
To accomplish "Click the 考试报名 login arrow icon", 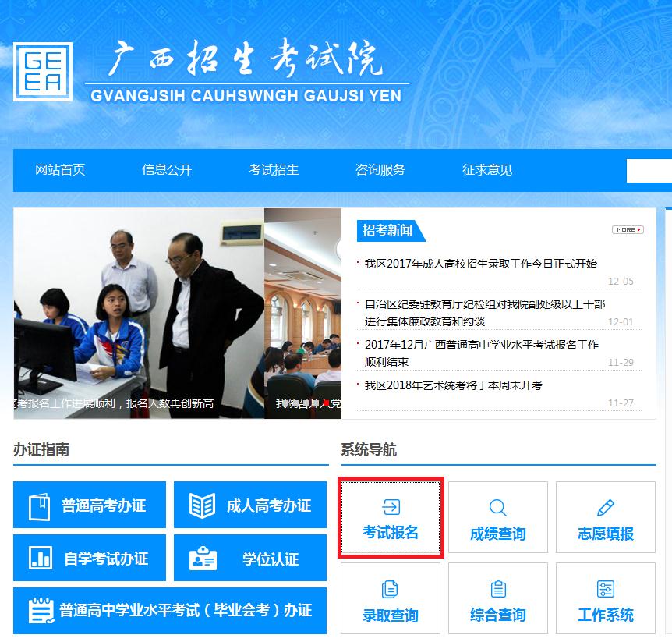I will [391, 507].
